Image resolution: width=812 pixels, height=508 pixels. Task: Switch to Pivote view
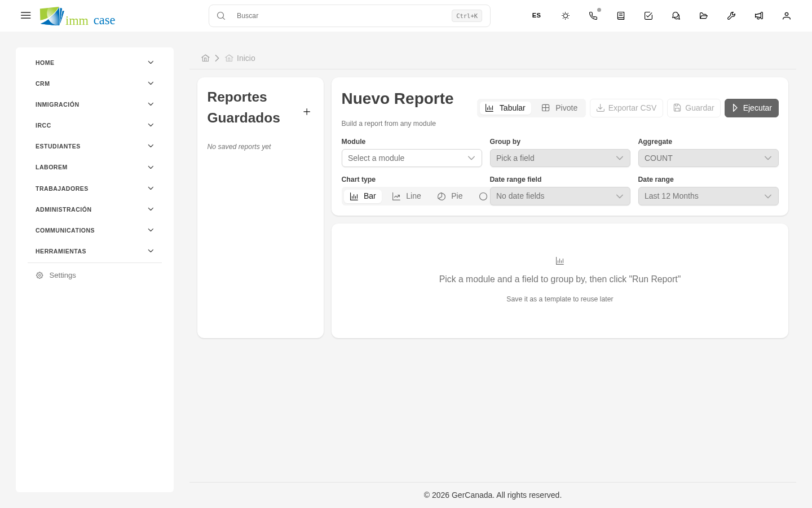point(559,108)
